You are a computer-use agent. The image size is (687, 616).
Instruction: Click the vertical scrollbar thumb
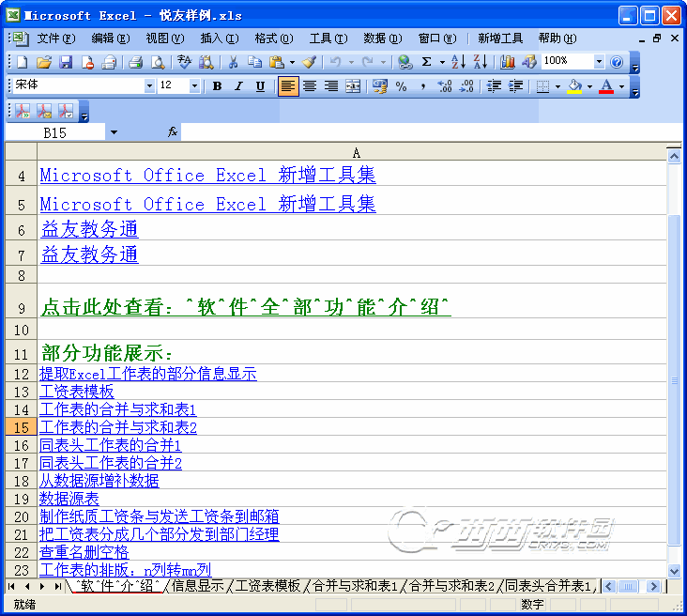(674, 380)
